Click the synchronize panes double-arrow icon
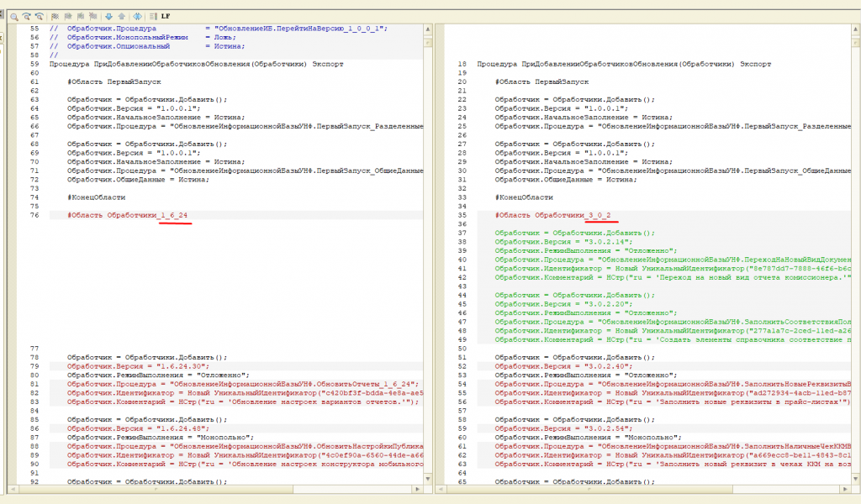This screenshot has width=861, height=504. 137,17
